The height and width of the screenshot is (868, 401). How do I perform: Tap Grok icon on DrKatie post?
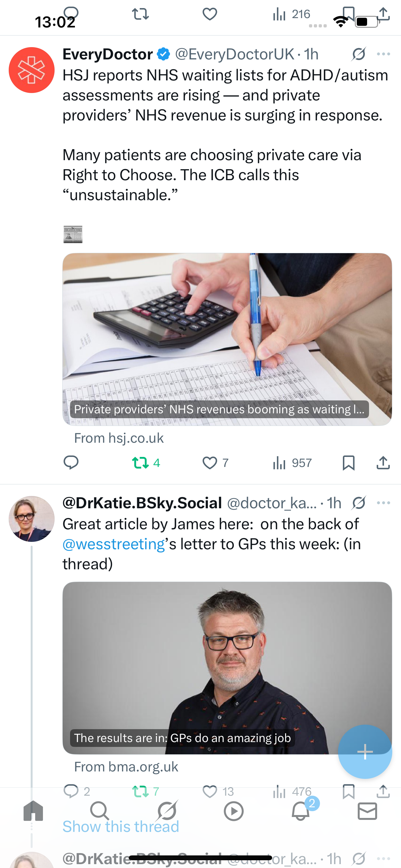point(358,503)
